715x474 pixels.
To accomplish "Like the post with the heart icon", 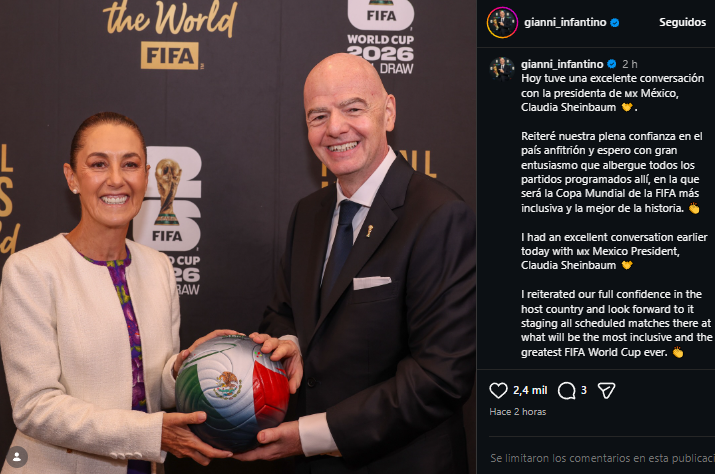I will (x=498, y=391).
